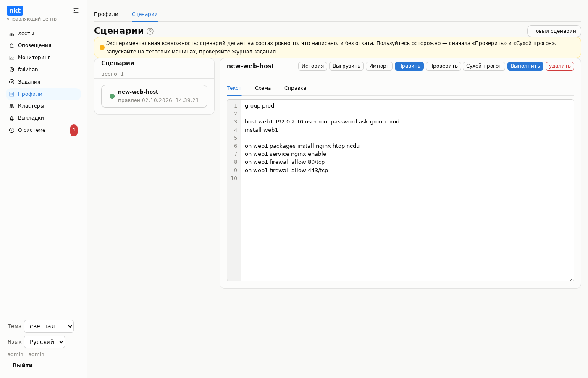This screenshot has height=378, width=588.
Task: Click the line "install web1"
Action: pyautogui.click(x=261, y=130)
